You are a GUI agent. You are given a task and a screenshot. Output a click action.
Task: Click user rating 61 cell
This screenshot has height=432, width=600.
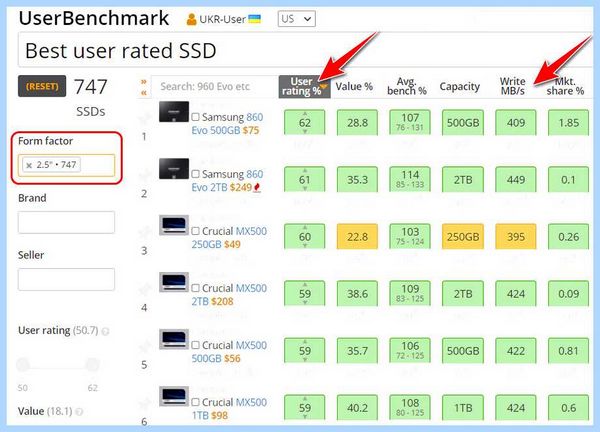point(305,179)
